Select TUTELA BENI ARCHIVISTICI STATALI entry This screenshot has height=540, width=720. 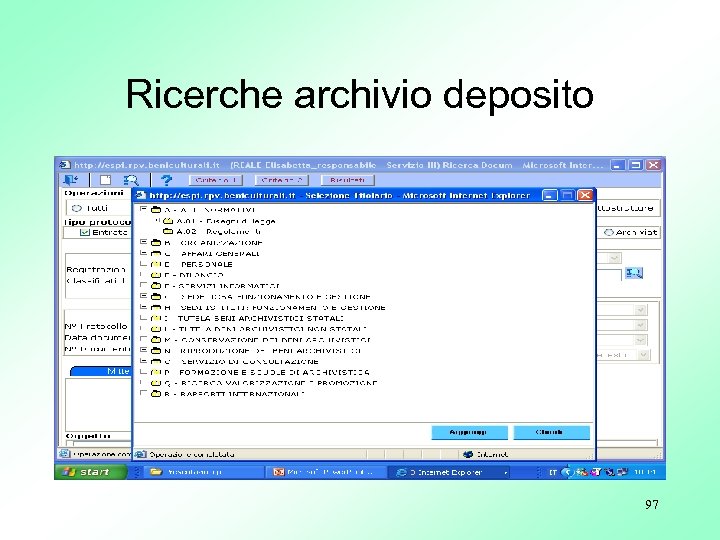(x=254, y=319)
